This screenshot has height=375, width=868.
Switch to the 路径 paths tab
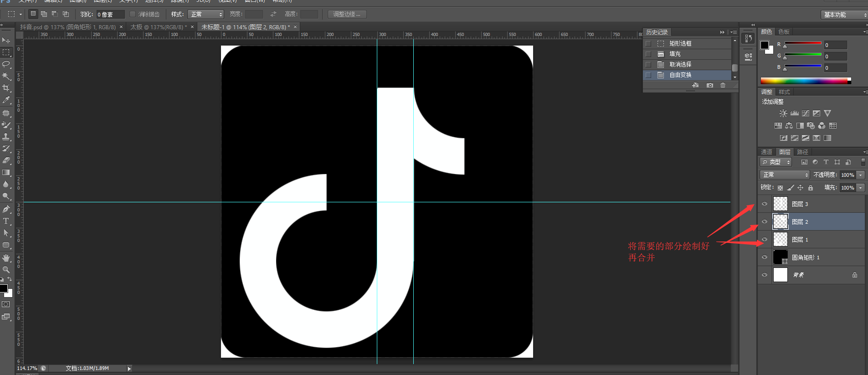pyautogui.click(x=802, y=152)
